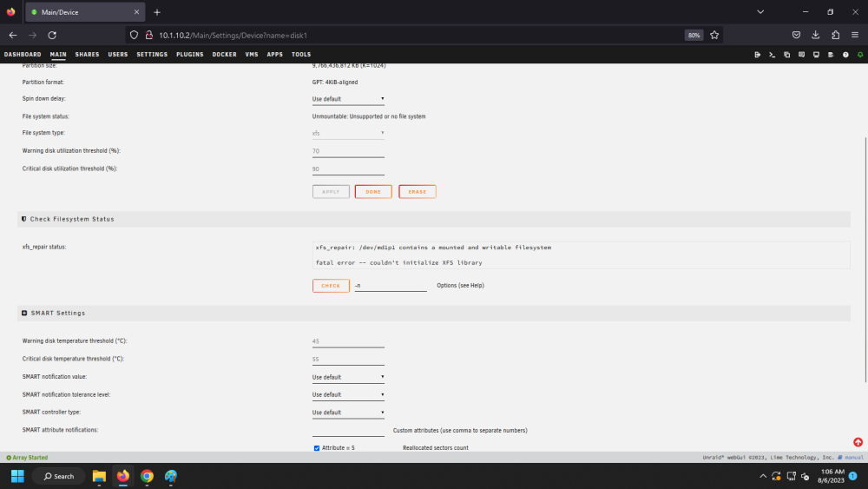Toggle the help question-mark icon

click(845, 54)
